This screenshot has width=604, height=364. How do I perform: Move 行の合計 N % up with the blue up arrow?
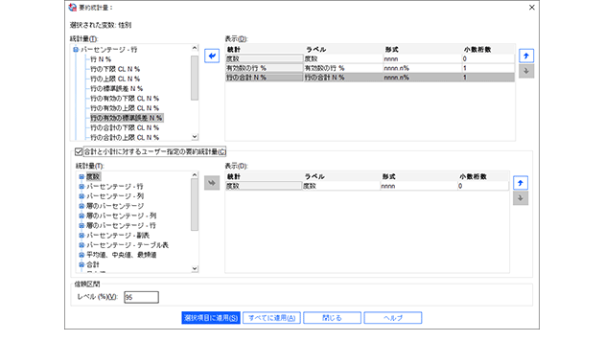pos(526,56)
